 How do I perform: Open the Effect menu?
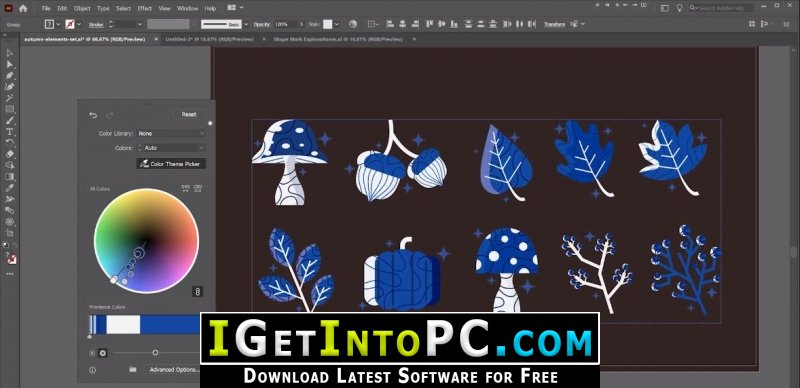(144, 8)
